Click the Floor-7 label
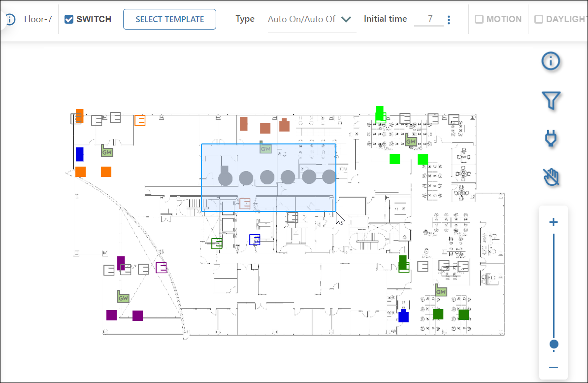Viewport: 588px width, 383px height. click(38, 19)
